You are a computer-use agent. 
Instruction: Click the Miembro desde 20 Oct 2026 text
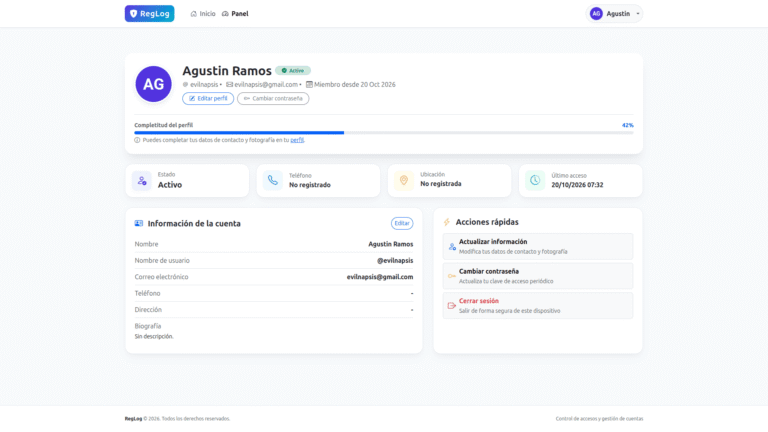355,85
